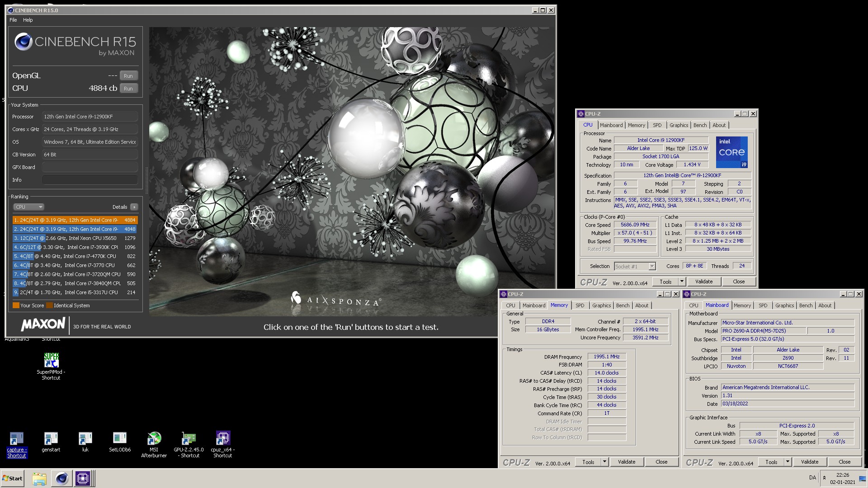Click the Memory CPU-Z window title icon

click(x=504, y=294)
